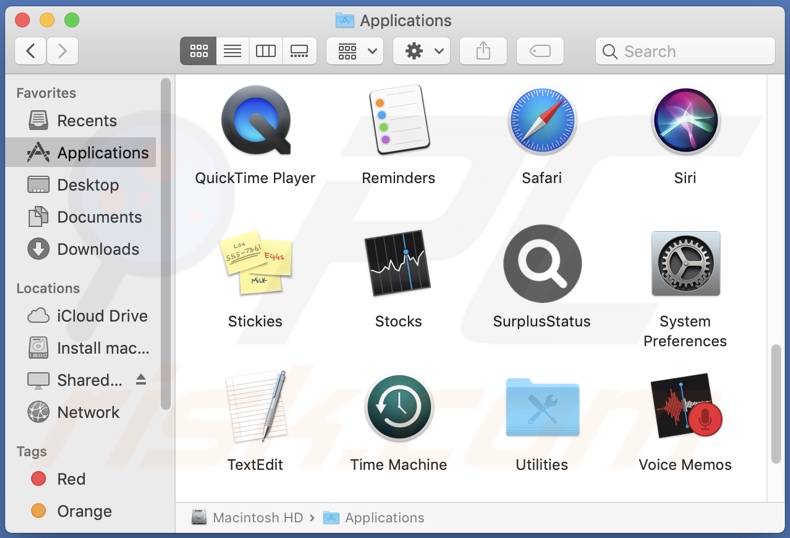Open Downloads in the sidebar
The height and width of the screenshot is (538, 790).
(x=81, y=249)
